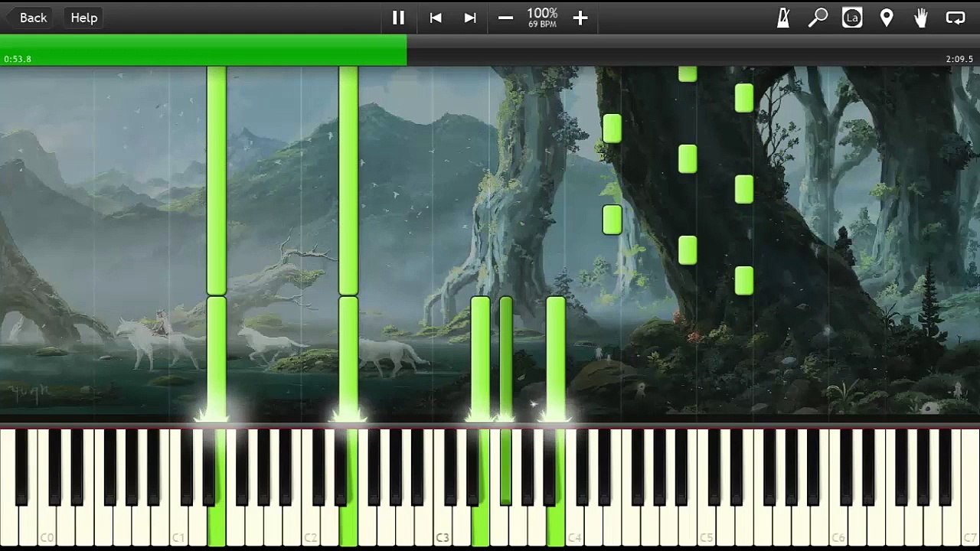This screenshot has width=980, height=551.
Task: Pause the song playback
Action: [x=398, y=18]
